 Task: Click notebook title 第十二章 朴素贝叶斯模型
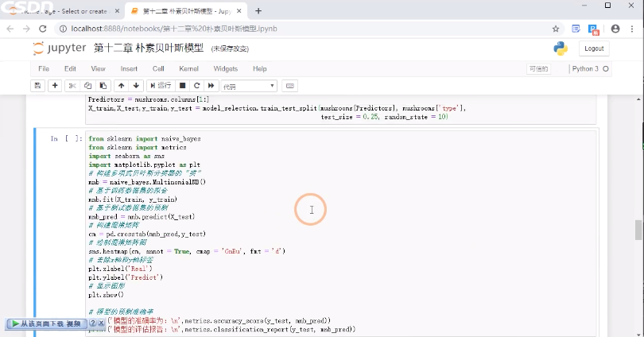coord(149,48)
